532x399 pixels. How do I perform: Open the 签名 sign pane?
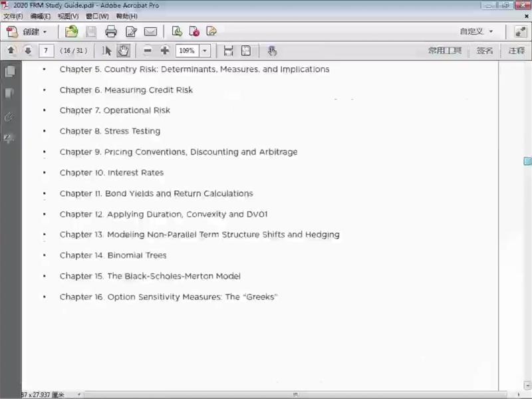(x=484, y=51)
